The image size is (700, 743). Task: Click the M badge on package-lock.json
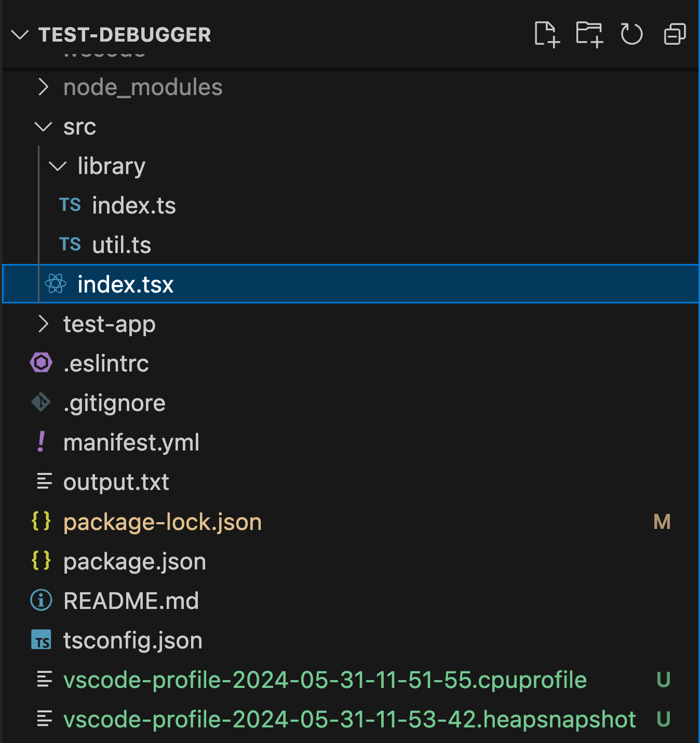[x=662, y=522]
